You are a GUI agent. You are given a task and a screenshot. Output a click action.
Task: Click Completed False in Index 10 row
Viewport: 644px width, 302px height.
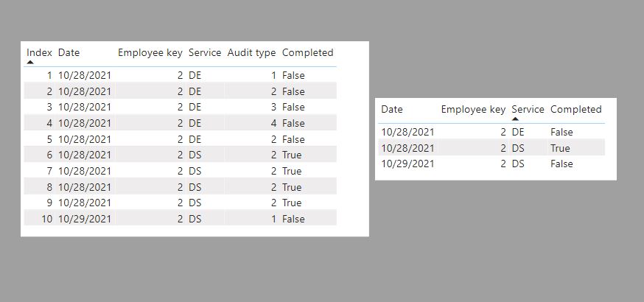point(293,219)
